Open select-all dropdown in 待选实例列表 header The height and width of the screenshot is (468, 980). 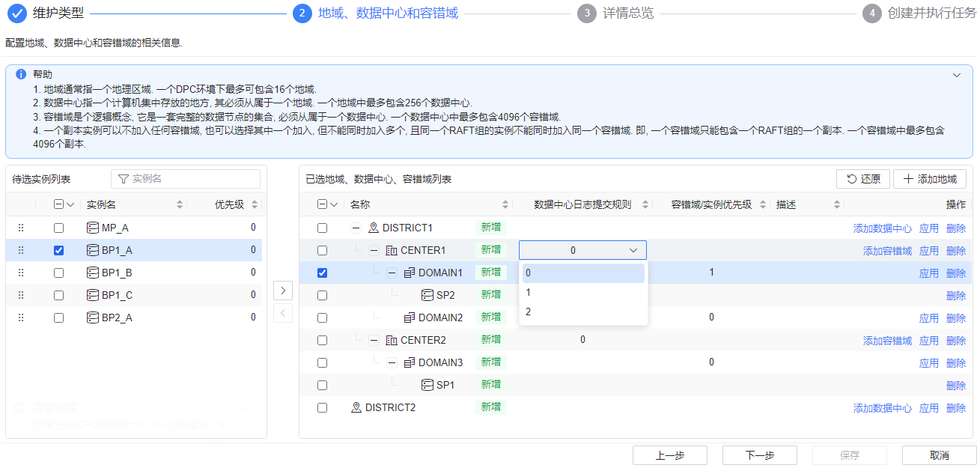click(71, 204)
